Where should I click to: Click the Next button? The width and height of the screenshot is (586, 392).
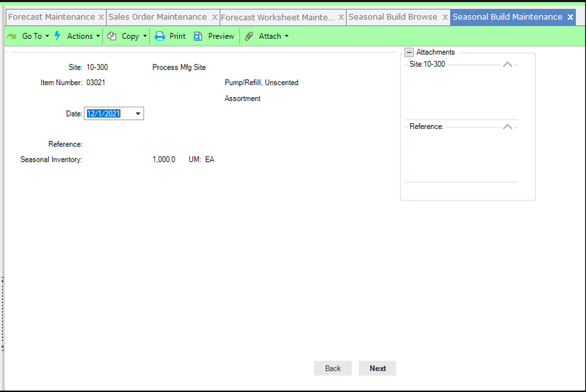tap(377, 368)
